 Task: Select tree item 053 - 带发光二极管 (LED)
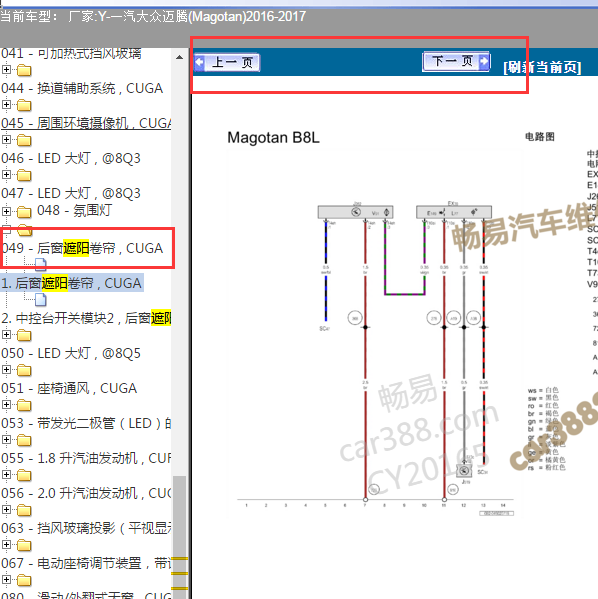click(x=86, y=423)
